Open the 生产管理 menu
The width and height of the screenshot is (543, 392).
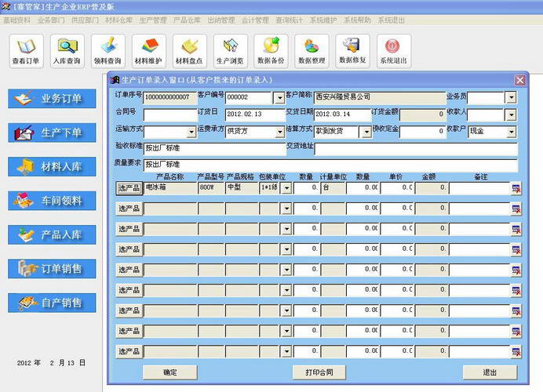point(153,20)
